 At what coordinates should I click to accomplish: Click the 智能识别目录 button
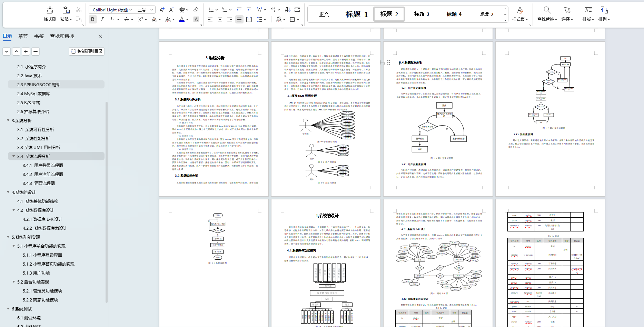[87, 51]
